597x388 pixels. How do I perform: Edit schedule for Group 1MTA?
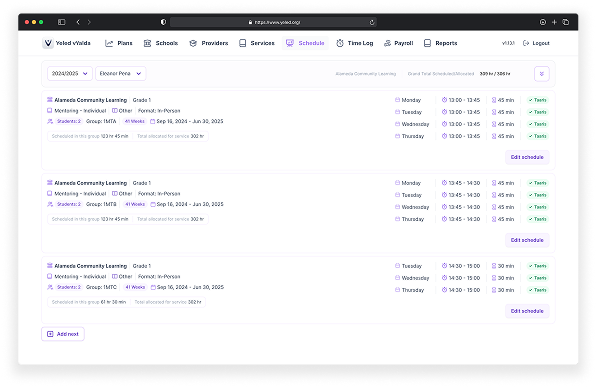527,157
